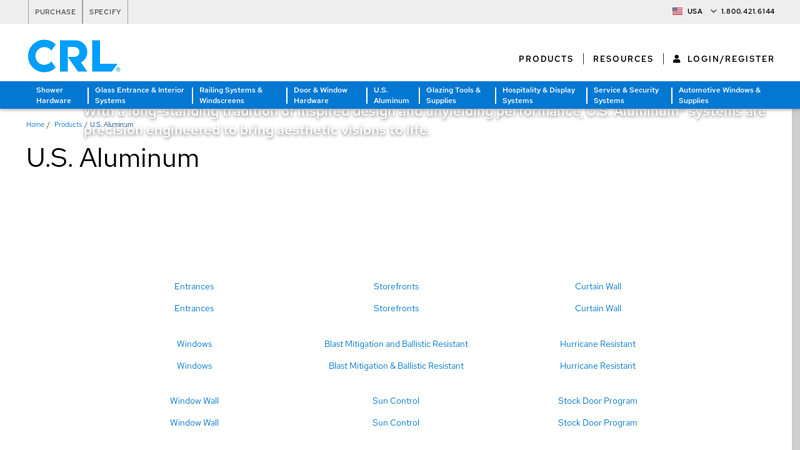Open the upper Hurricane Resistant link
Image resolution: width=800 pixels, height=450 pixels.
tap(597, 344)
